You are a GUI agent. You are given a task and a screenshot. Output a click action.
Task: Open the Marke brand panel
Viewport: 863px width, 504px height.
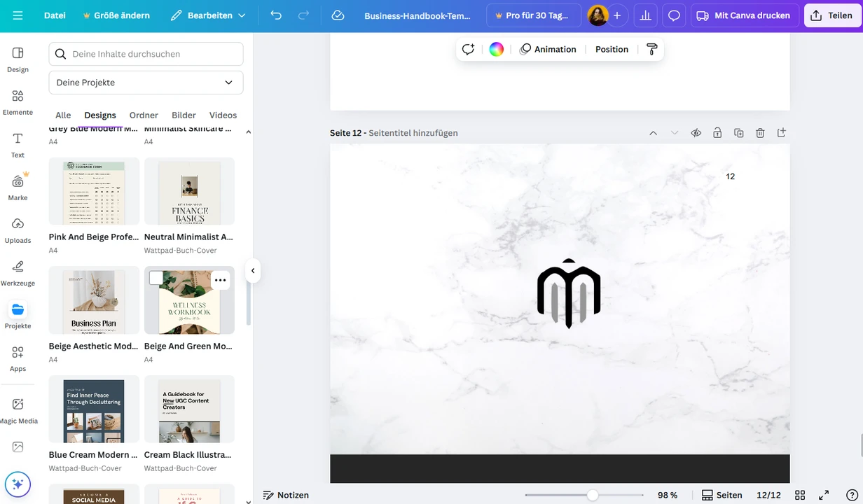point(18,188)
